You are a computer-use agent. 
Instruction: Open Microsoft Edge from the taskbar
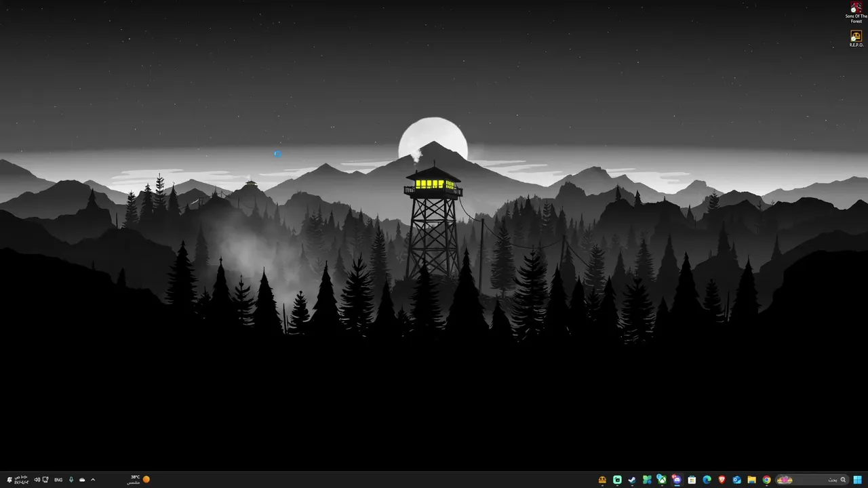707,480
